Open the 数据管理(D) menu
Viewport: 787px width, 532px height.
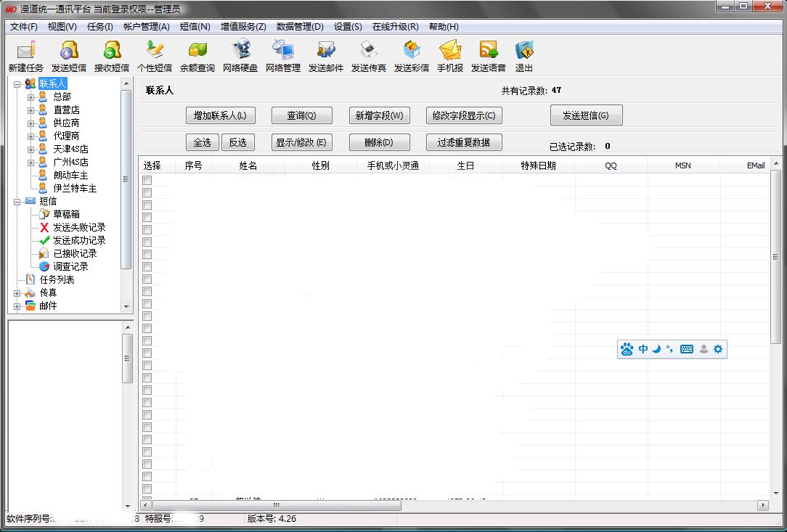click(300, 27)
